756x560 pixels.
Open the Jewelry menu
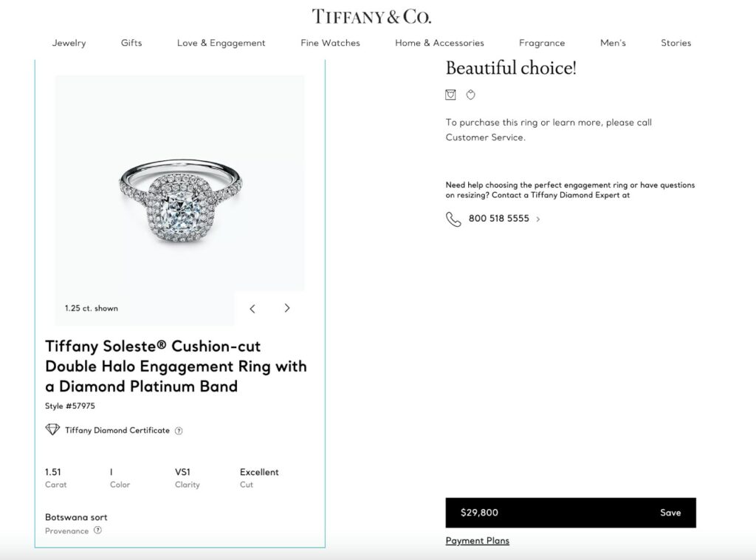pos(69,43)
